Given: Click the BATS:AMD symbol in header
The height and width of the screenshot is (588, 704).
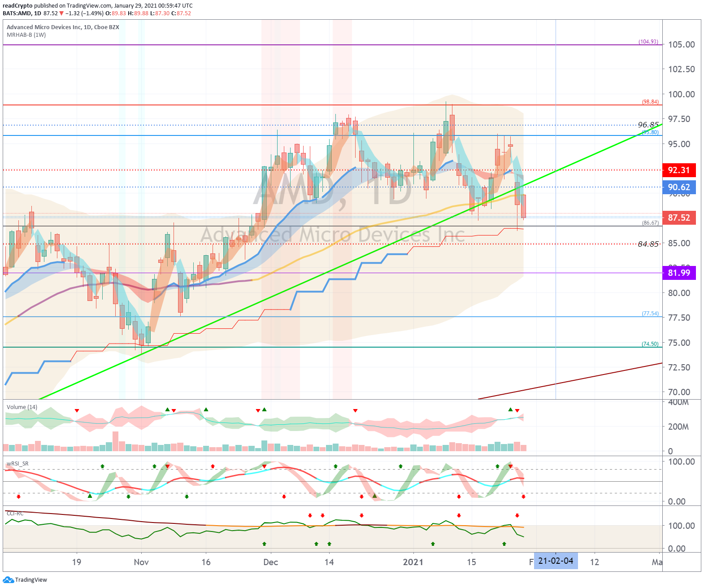Looking at the screenshot, I should 17,13.
